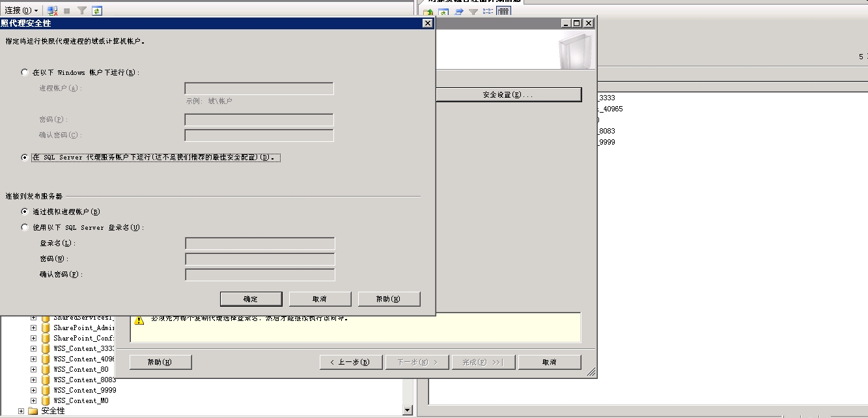This screenshot has width=868, height=418.
Task: Expand the WSS_Content_4096 database node
Action: point(33,359)
